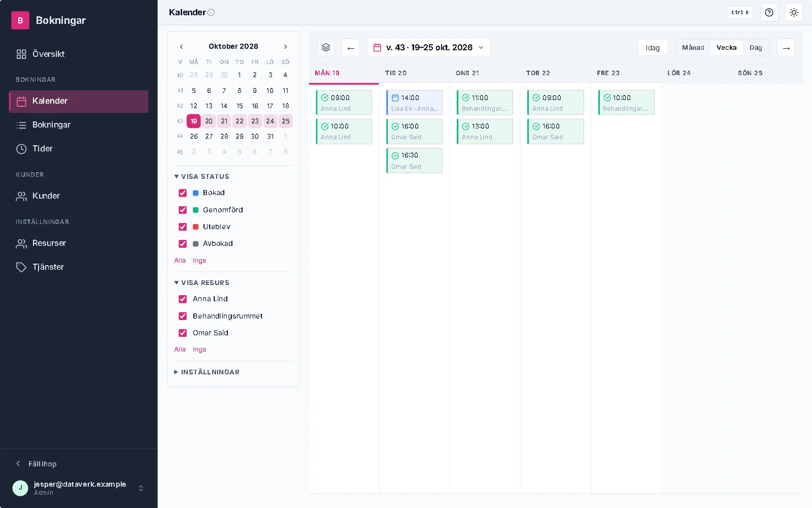This screenshot has height=508, width=812.
Task: Open Tjänster settings page
Action: 79,267
